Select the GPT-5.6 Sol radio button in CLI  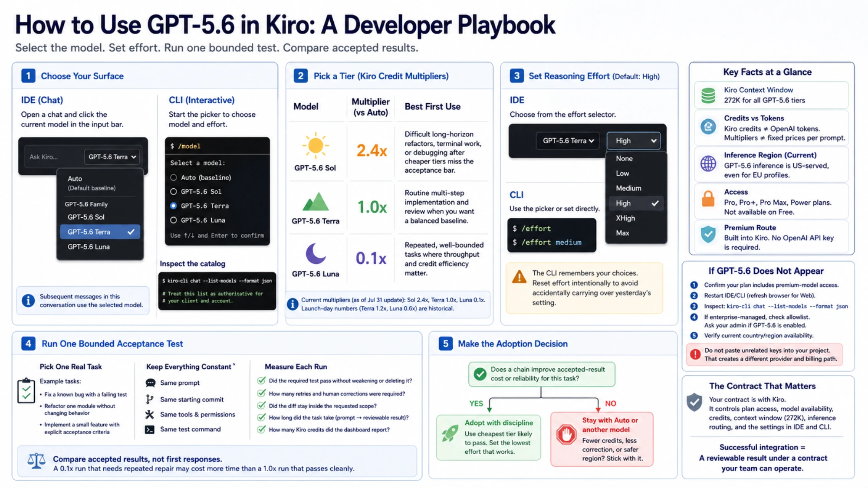pos(174,191)
